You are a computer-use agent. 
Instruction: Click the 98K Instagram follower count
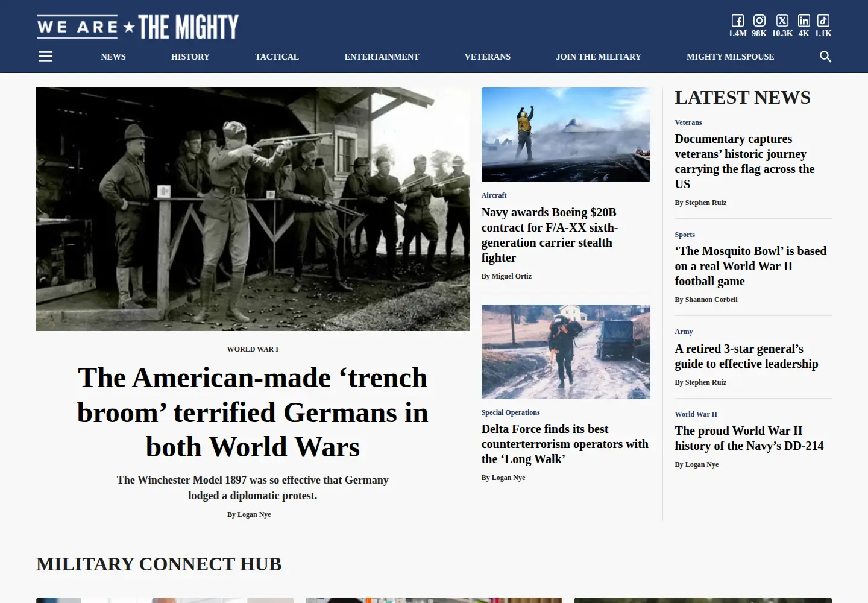point(759,34)
